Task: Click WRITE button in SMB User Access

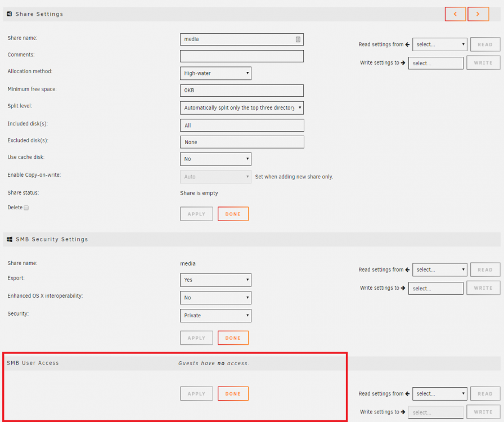Action: coord(483,412)
